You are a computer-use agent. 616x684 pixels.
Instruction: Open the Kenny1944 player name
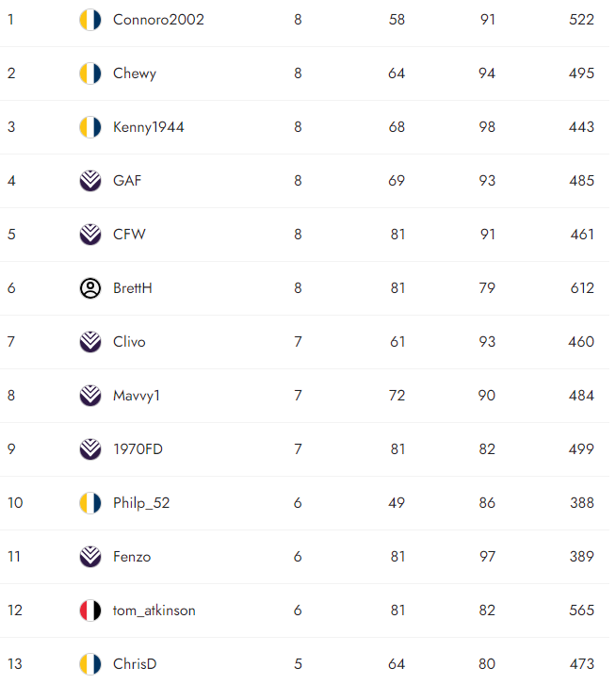pos(148,127)
